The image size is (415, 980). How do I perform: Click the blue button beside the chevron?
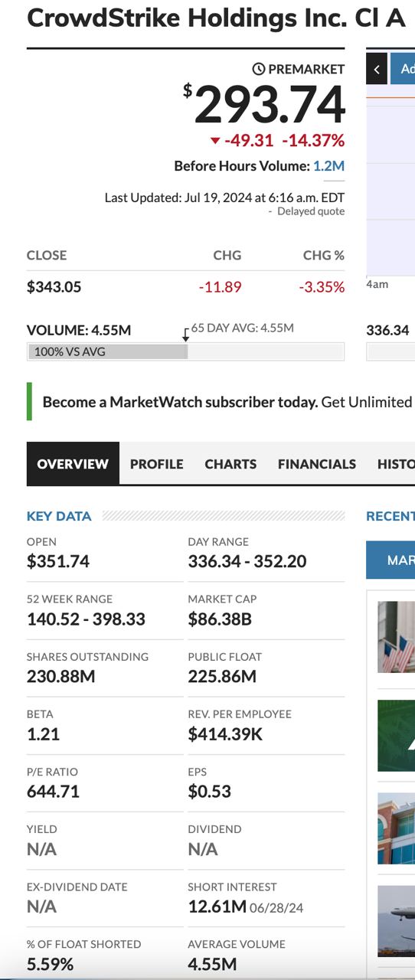tap(403, 69)
